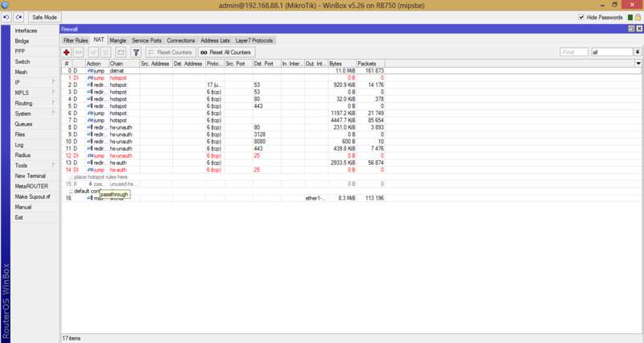The width and height of the screenshot is (644, 343).
Task: Select rule with Dst. Port 8080
Action: coord(223,142)
